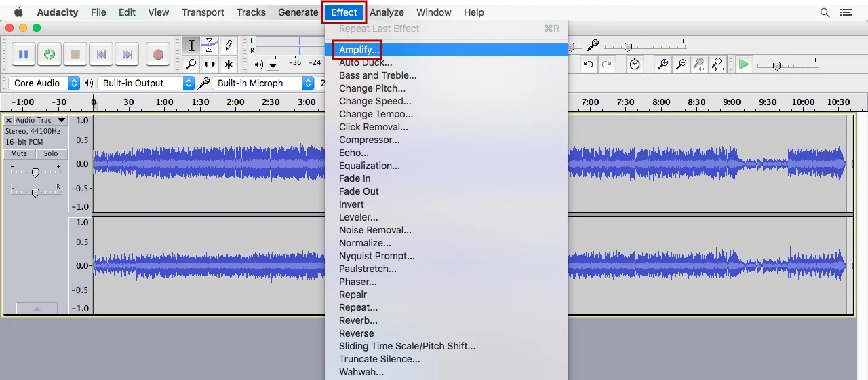Open the Analyze menu
This screenshot has height=380, width=868.
(x=387, y=12)
